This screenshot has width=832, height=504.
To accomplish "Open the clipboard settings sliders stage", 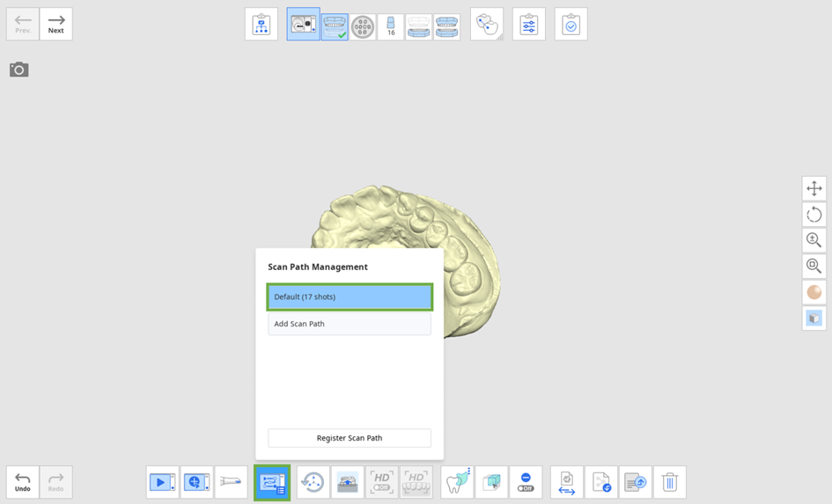I will pyautogui.click(x=529, y=25).
